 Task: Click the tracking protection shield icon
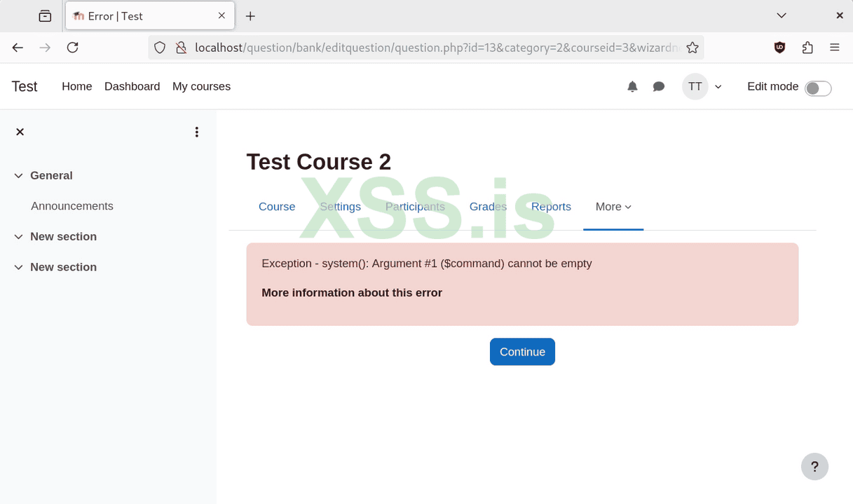coord(160,48)
